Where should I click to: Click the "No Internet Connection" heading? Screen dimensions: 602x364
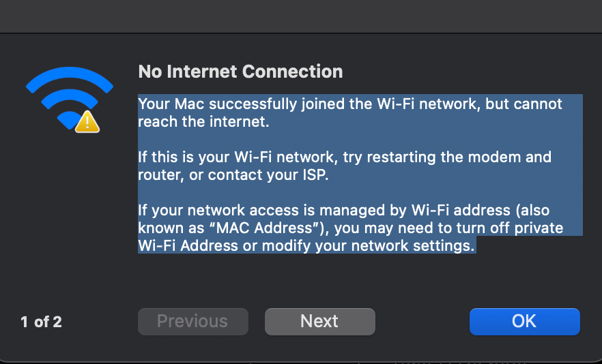tap(240, 72)
